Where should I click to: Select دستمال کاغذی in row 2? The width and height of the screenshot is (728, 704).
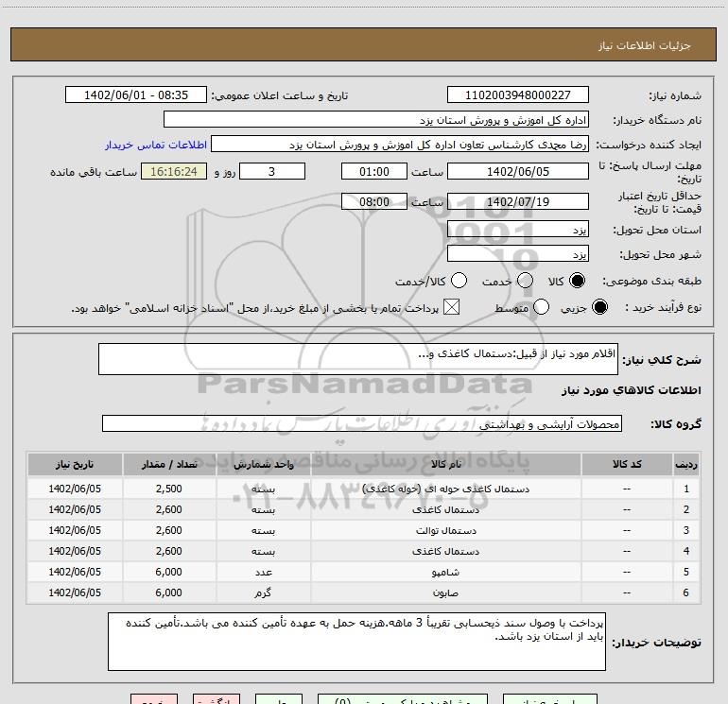click(445, 509)
